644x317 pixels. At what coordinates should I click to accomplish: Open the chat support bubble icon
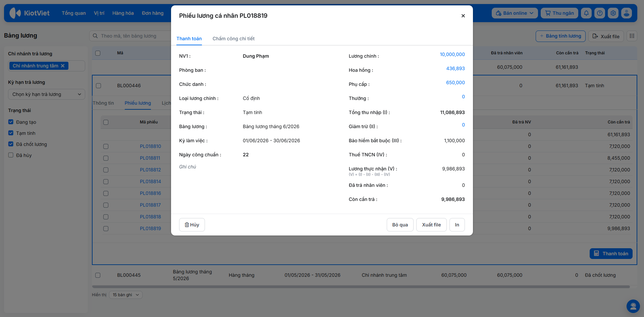633,306
